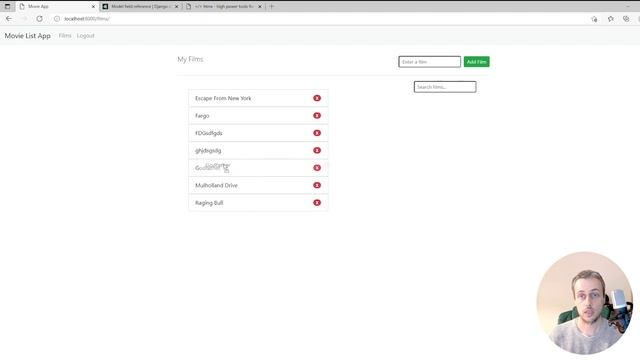The width and height of the screenshot is (640, 360).
Task: Reload the current page
Action: click(x=39, y=19)
